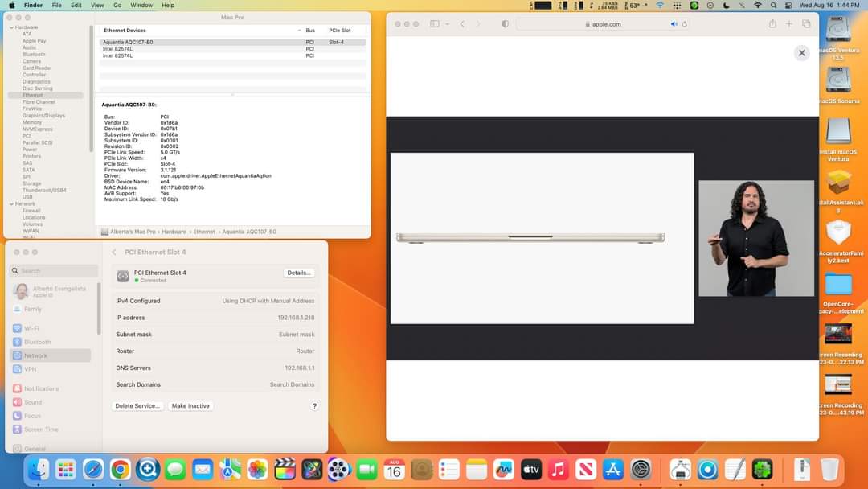868x489 pixels.
Task: Select NVMExpress in System Information sidebar
Action: [38, 129]
